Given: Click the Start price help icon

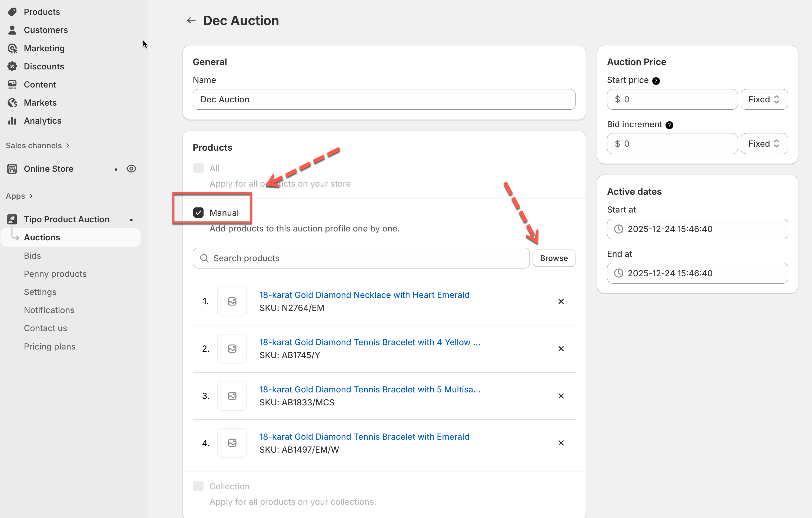Looking at the screenshot, I should [x=656, y=81].
